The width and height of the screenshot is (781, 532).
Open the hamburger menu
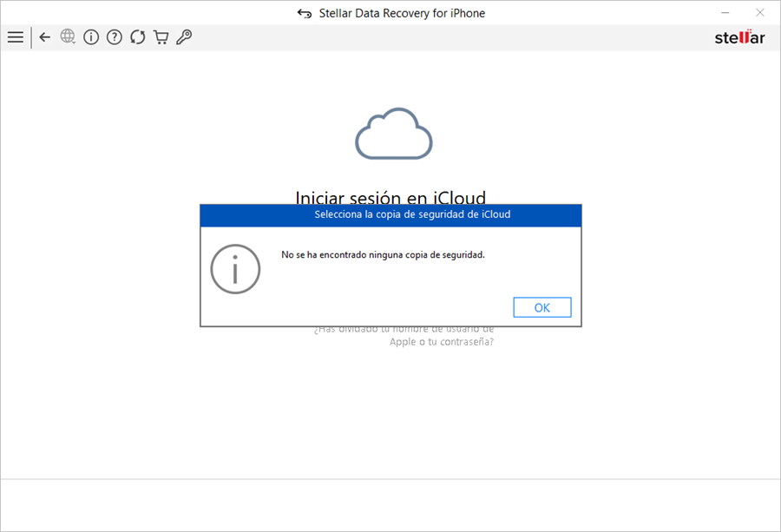tap(16, 36)
